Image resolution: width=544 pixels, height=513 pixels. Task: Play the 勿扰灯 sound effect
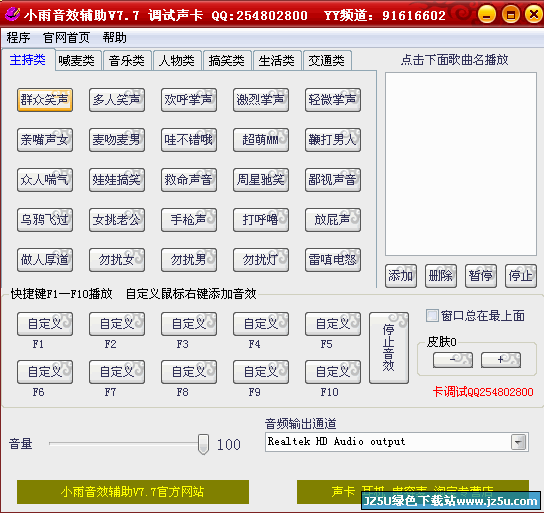coord(261,259)
